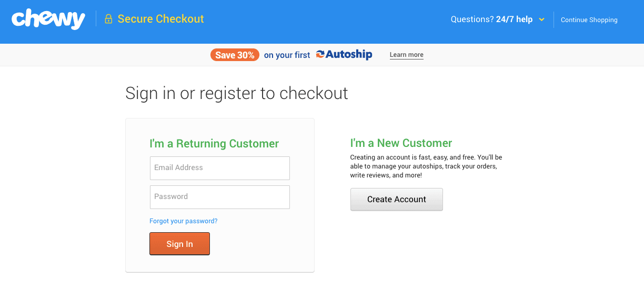
Task: Click the Autoship arrows logo icon
Action: pyautogui.click(x=320, y=54)
